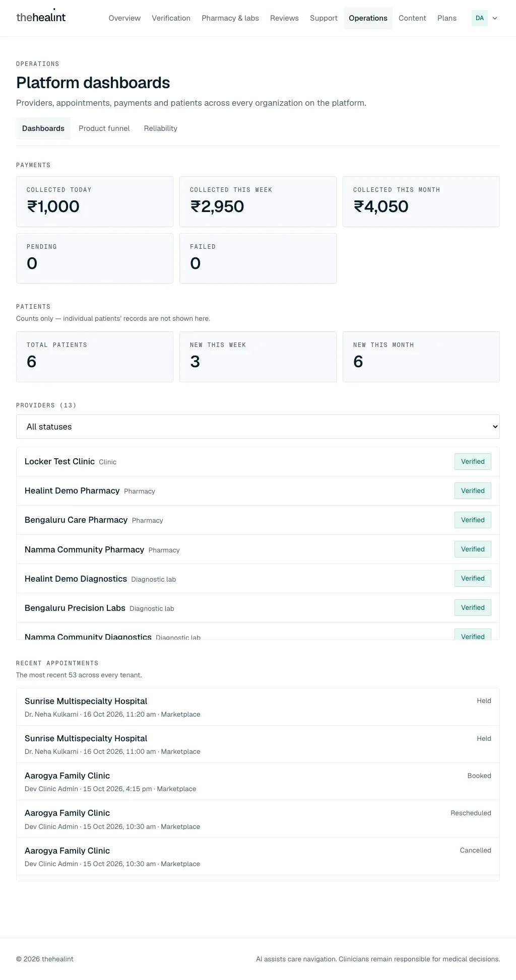Viewport: 516px width, 980px height.
Task: Switch to the Reliability tab
Action: (161, 128)
